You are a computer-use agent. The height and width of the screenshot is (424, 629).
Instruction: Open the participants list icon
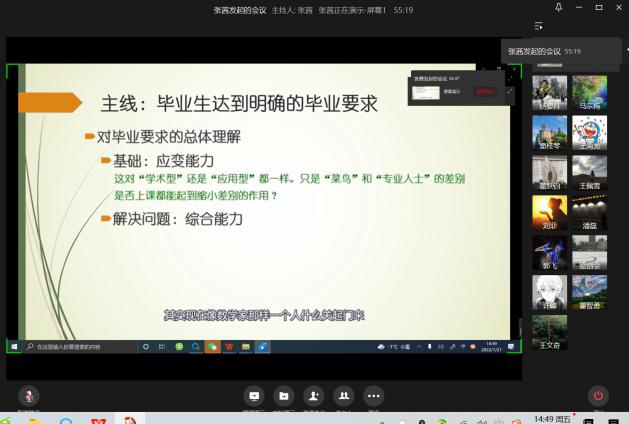(344, 396)
